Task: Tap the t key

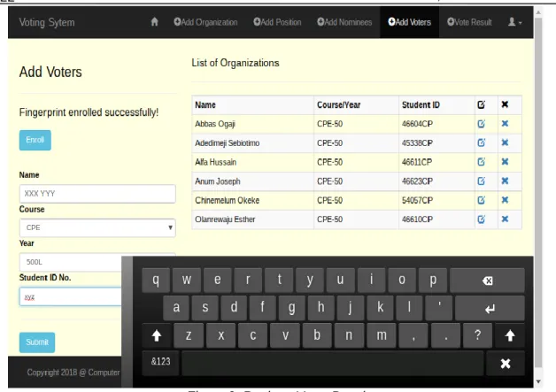Action: click(x=280, y=280)
